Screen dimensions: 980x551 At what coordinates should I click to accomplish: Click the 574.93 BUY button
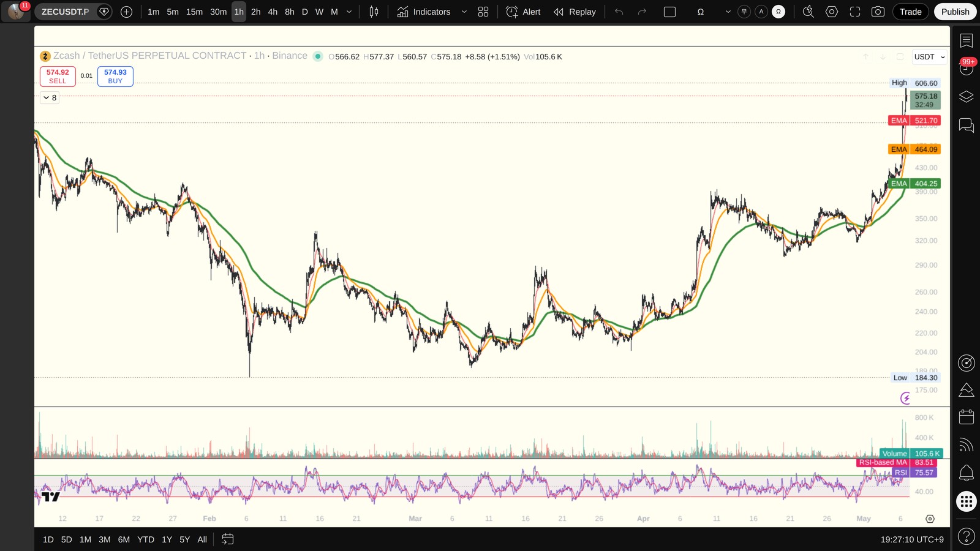point(115,77)
